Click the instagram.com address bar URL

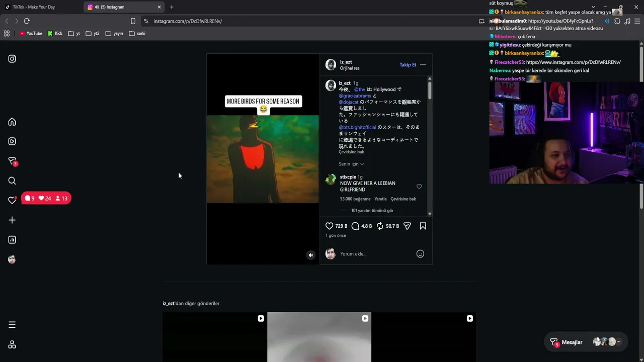(188, 21)
